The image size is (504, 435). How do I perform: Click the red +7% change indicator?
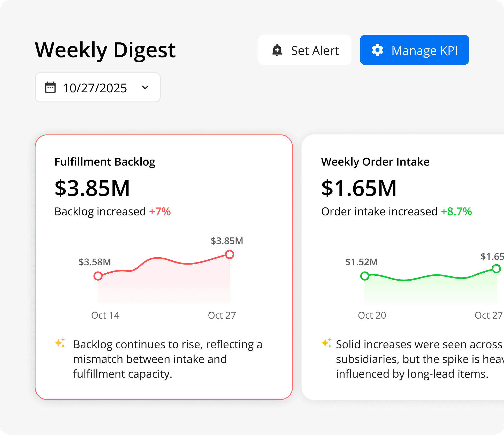pyautogui.click(x=160, y=212)
